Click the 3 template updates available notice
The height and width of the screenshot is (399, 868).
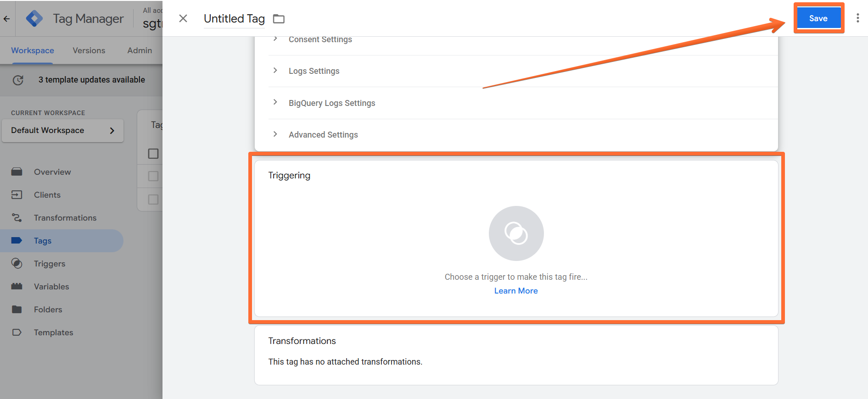click(x=92, y=80)
